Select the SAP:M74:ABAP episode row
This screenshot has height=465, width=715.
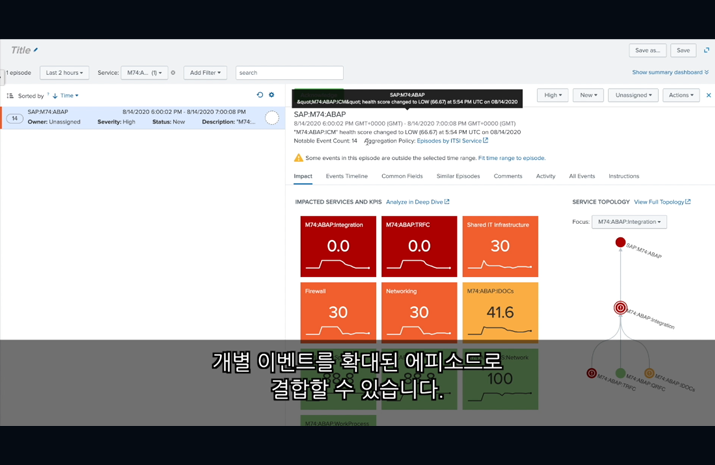(x=143, y=118)
